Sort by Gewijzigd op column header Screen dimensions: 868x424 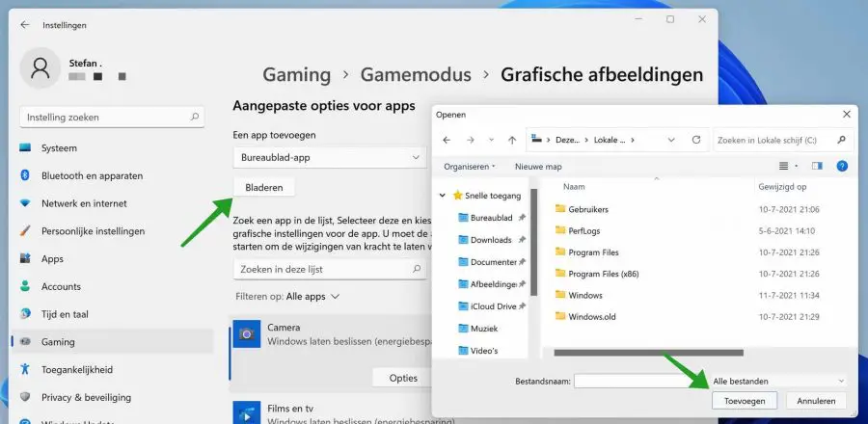click(x=782, y=187)
